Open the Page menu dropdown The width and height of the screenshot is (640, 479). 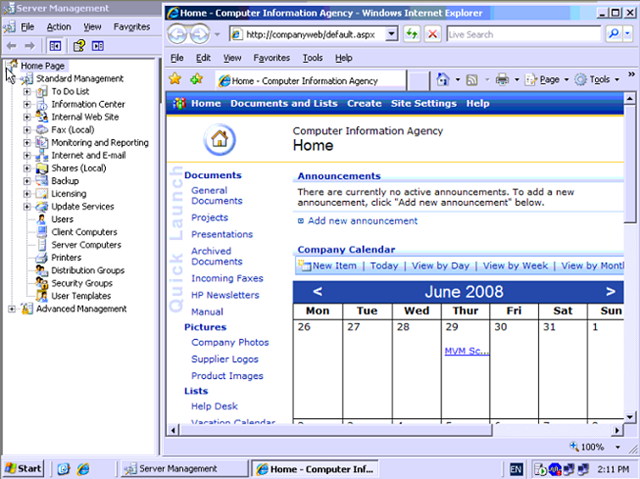click(x=566, y=80)
